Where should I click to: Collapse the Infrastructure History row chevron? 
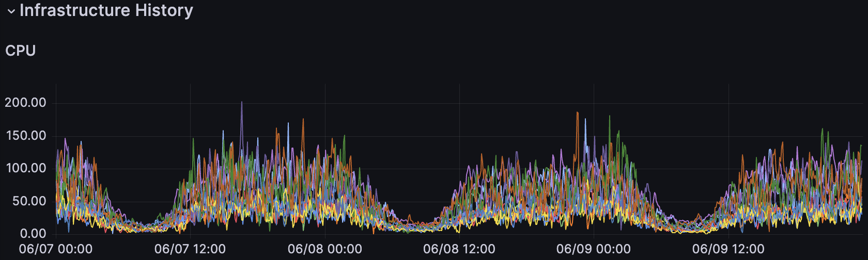point(11,11)
